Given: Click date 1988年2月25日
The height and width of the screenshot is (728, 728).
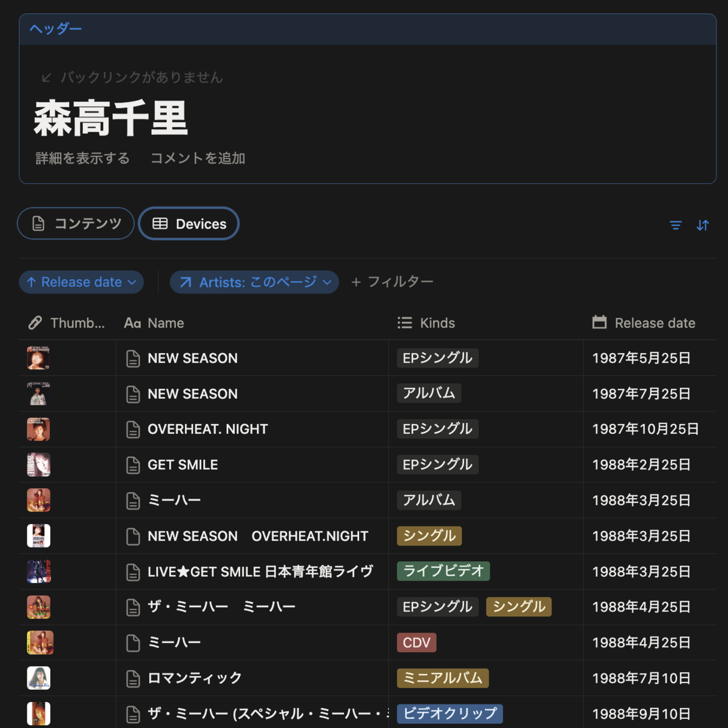Looking at the screenshot, I should click(641, 465).
